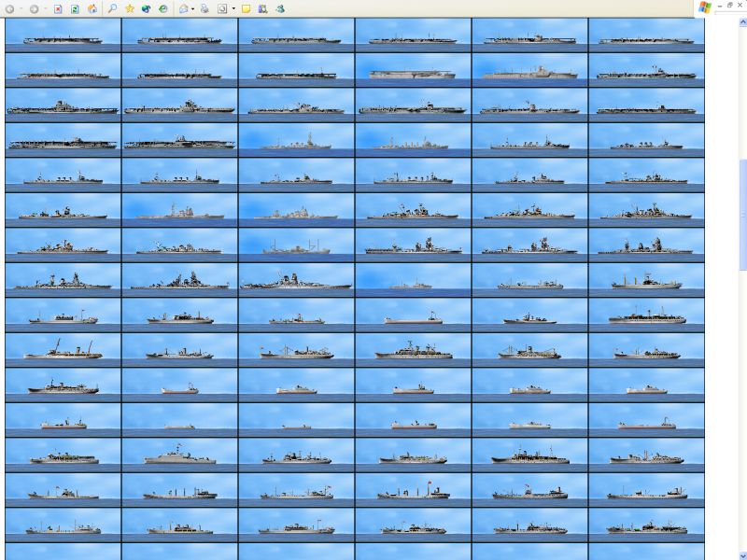Open the first carrier thumbnail in the top row
The height and width of the screenshot is (560, 747).
(x=63, y=35)
